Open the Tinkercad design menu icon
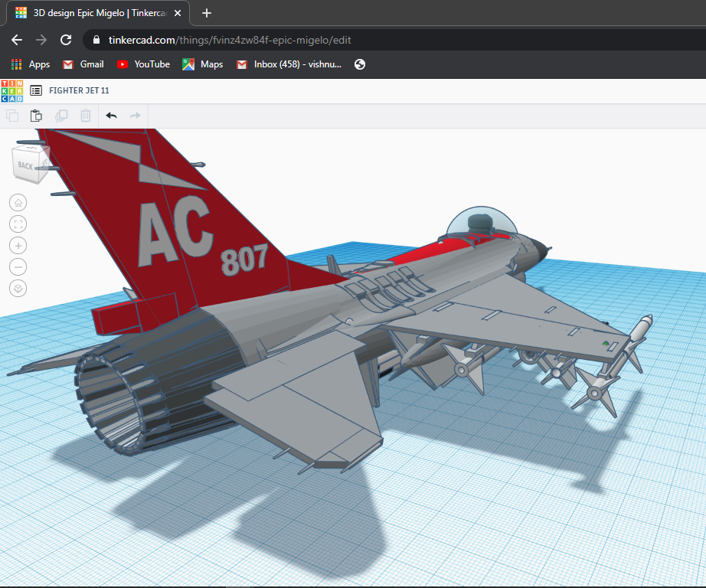This screenshot has height=588, width=706. (35, 90)
